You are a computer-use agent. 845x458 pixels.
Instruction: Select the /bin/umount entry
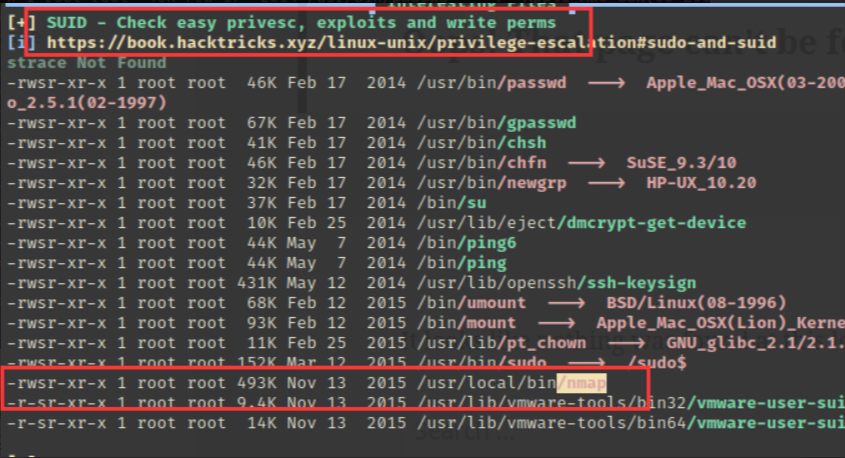pos(472,303)
